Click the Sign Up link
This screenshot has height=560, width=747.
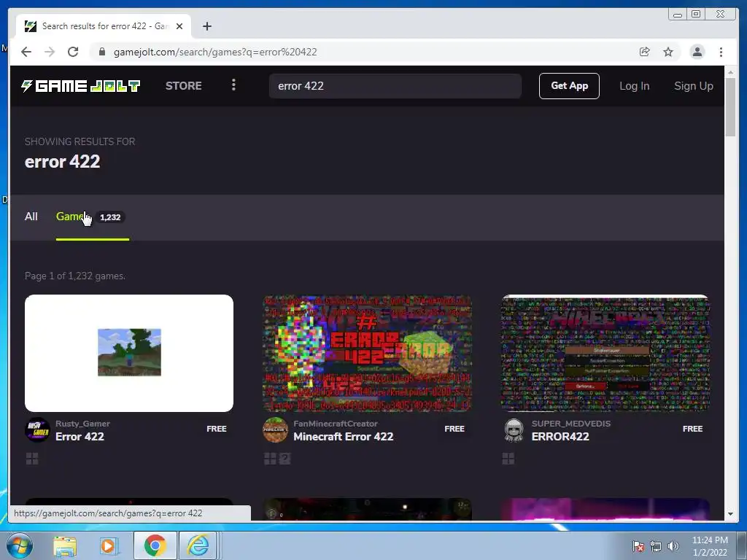(x=693, y=86)
